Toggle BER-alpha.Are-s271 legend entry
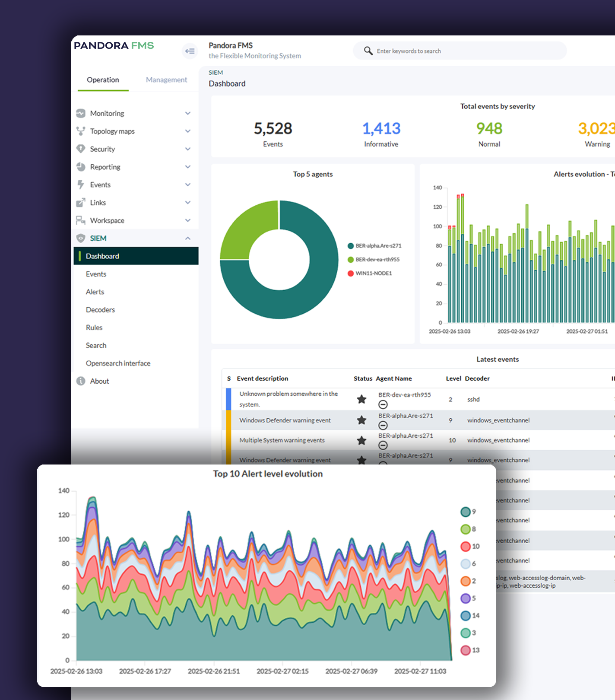The height and width of the screenshot is (700, 615). tap(374, 246)
